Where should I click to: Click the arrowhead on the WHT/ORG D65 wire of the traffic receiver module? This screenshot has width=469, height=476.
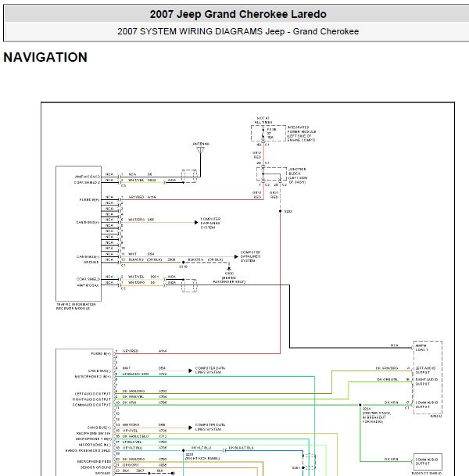(196, 222)
